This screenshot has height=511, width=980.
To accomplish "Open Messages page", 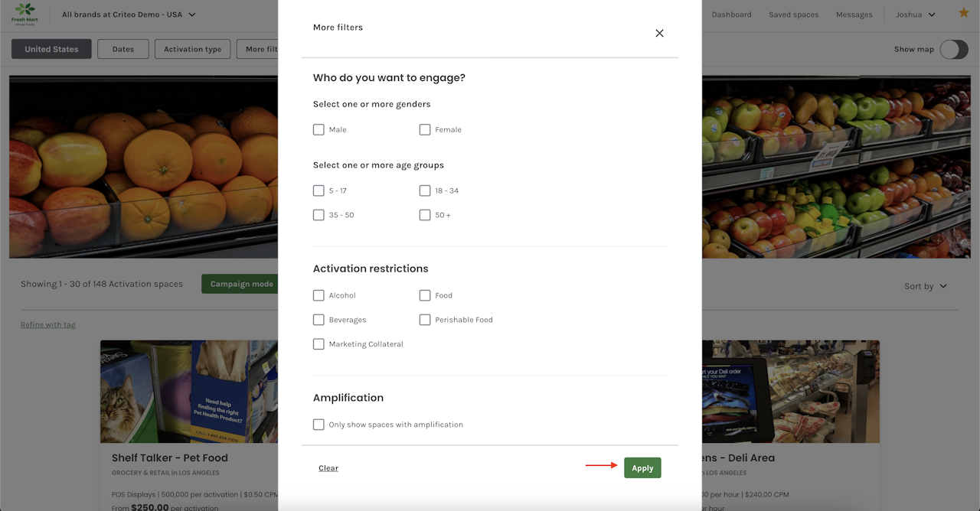I will (x=854, y=15).
